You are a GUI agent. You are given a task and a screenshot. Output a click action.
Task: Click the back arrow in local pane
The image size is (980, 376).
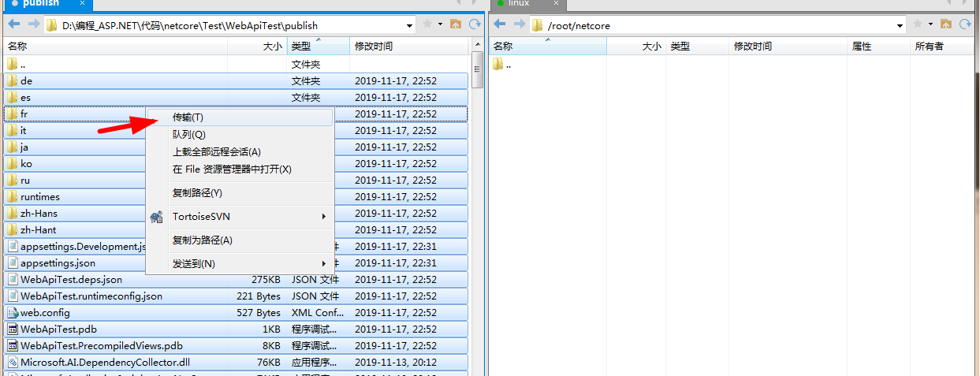click(12, 25)
